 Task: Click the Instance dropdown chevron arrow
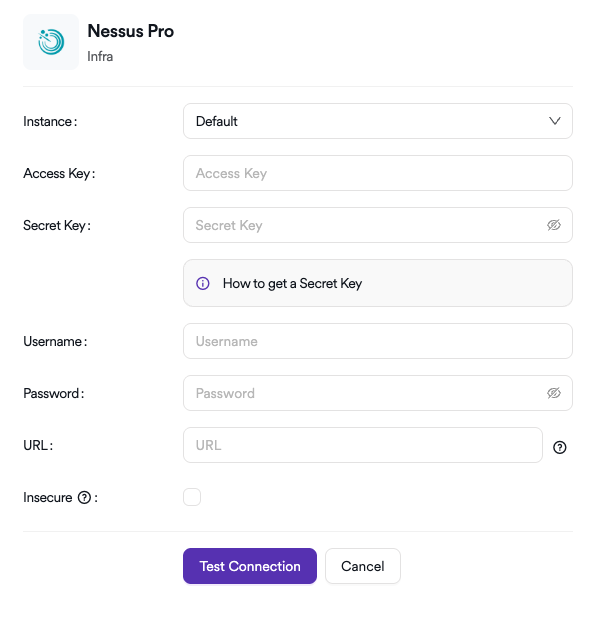click(555, 121)
